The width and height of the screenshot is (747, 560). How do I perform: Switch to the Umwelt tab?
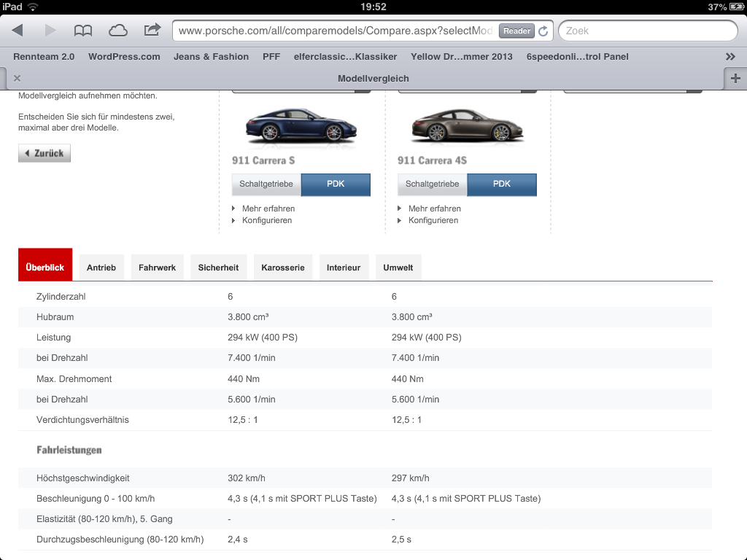point(398,268)
